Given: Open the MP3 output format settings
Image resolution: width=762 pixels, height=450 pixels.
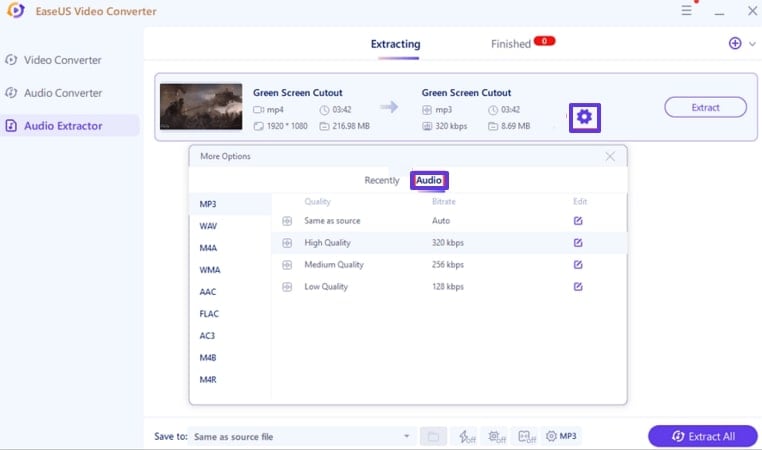Looking at the screenshot, I should (561, 436).
